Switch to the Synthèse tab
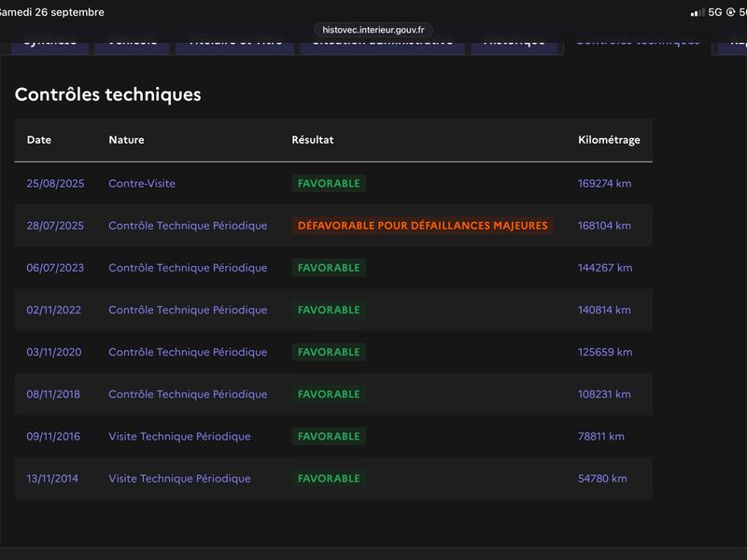 49,47
